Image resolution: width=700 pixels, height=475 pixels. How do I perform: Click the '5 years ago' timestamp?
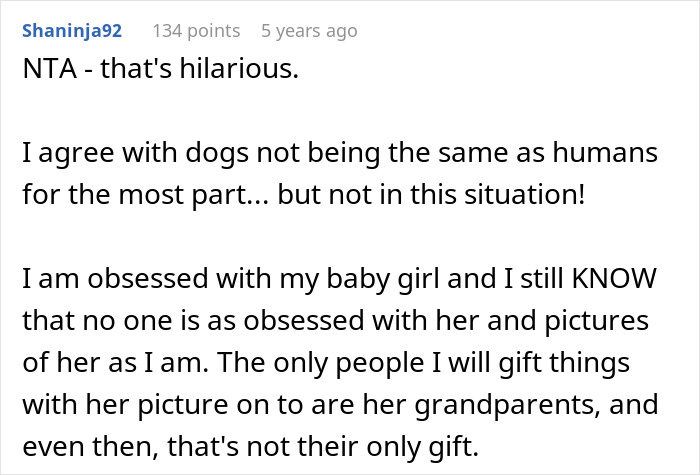tap(308, 31)
